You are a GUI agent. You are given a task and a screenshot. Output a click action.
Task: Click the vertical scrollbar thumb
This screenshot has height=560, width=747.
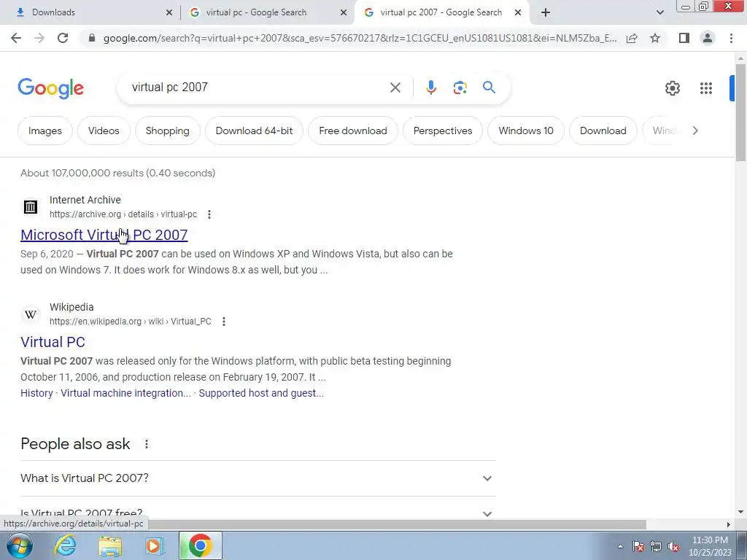point(740,112)
